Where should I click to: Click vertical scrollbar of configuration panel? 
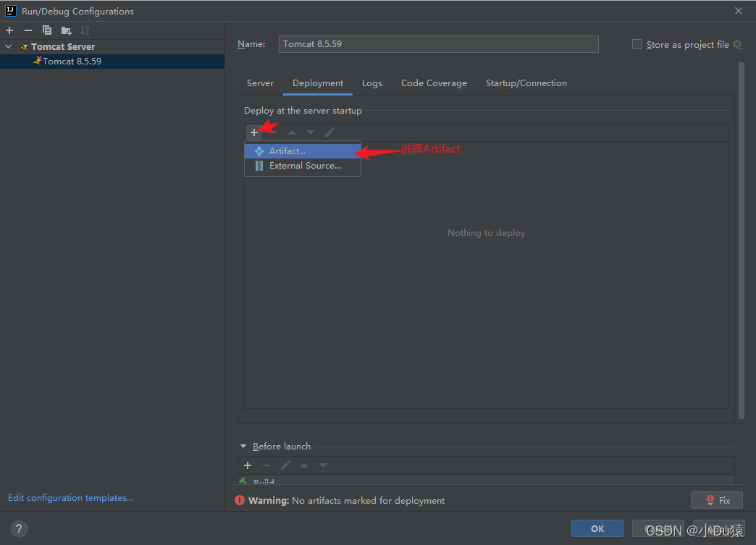coord(742,241)
